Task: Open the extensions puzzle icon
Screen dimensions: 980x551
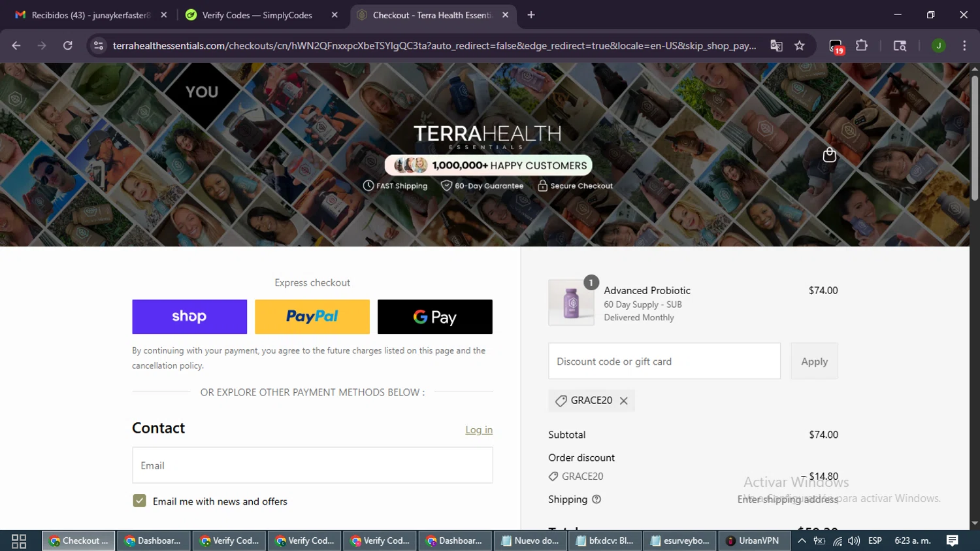Action: (x=862, y=46)
